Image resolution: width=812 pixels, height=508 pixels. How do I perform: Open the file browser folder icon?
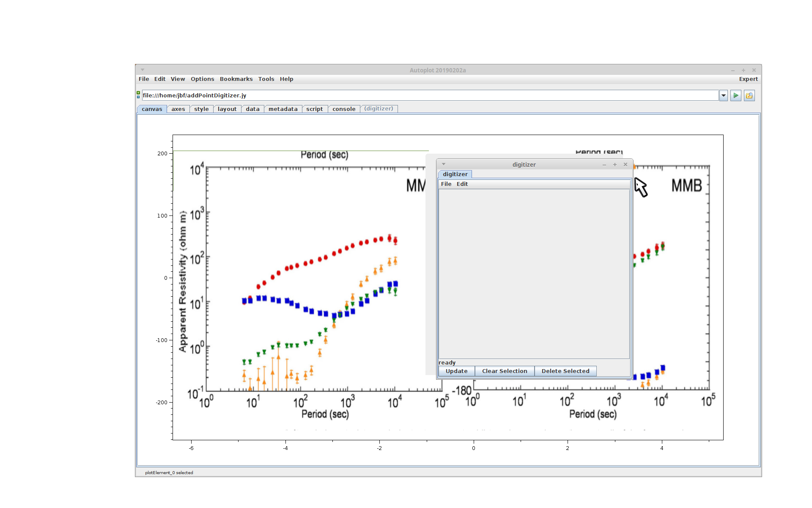[749, 96]
